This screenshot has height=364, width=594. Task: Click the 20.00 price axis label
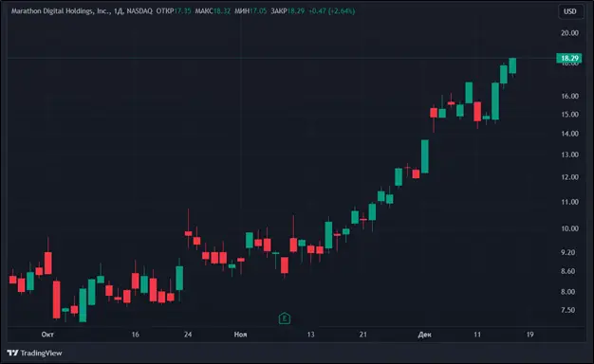pos(569,33)
